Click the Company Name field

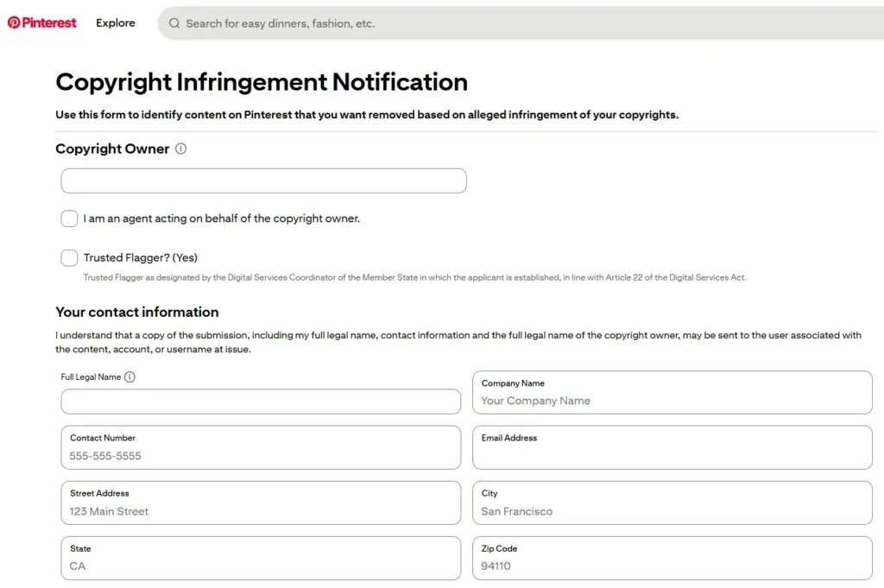[672, 393]
